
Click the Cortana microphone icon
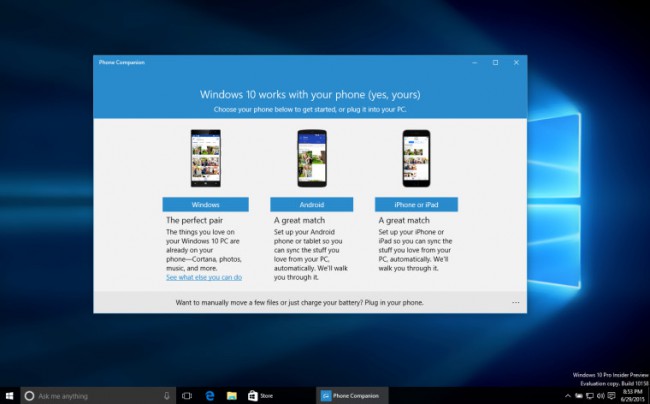click(167, 396)
